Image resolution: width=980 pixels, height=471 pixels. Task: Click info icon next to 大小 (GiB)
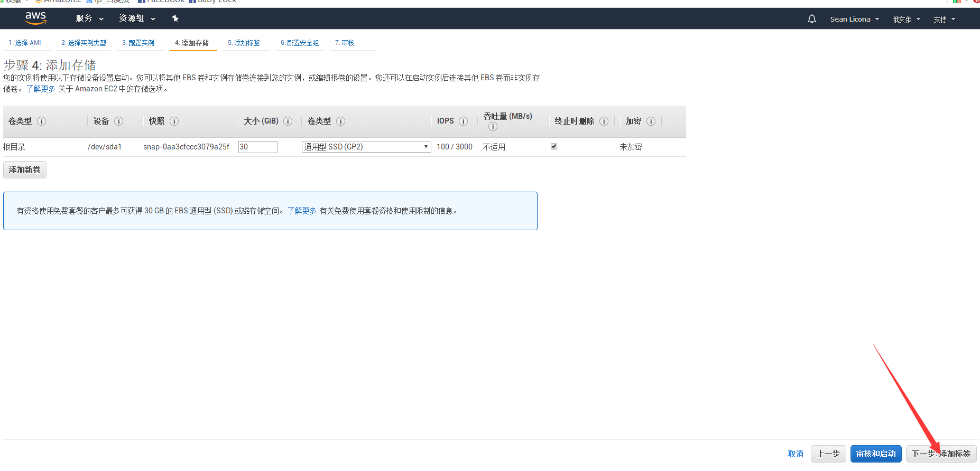point(288,121)
